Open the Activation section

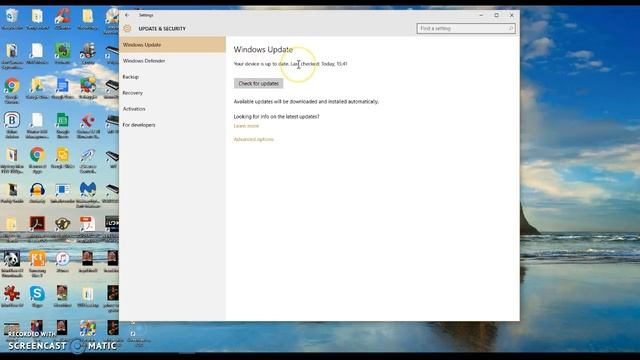(x=172, y=109)
